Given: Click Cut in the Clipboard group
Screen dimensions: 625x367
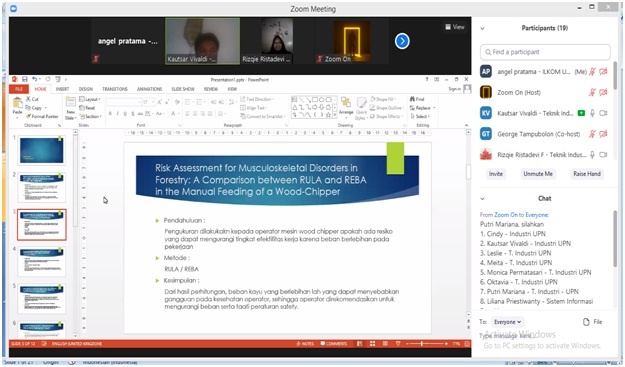Looking at the screenshot, I should tap(32, 99).
